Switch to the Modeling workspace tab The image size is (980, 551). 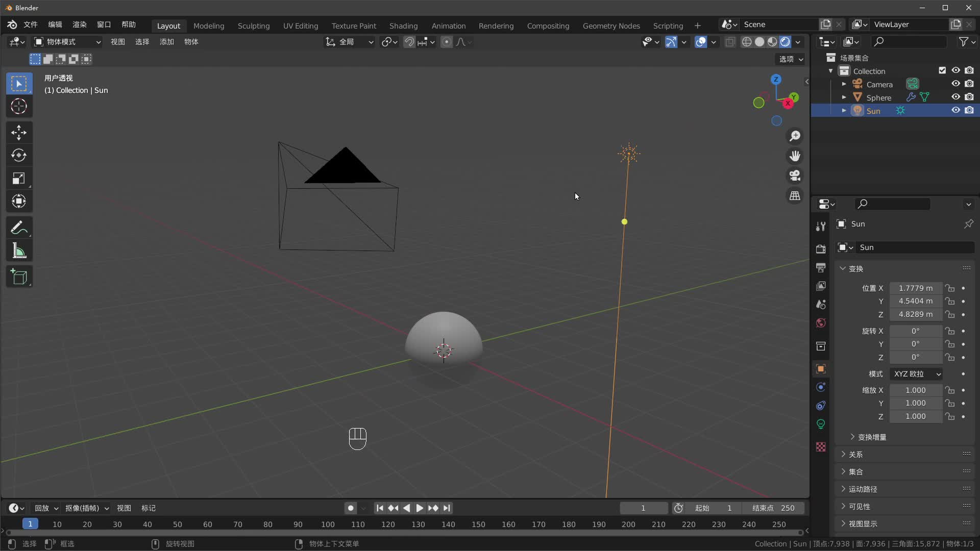click(209, 26)
